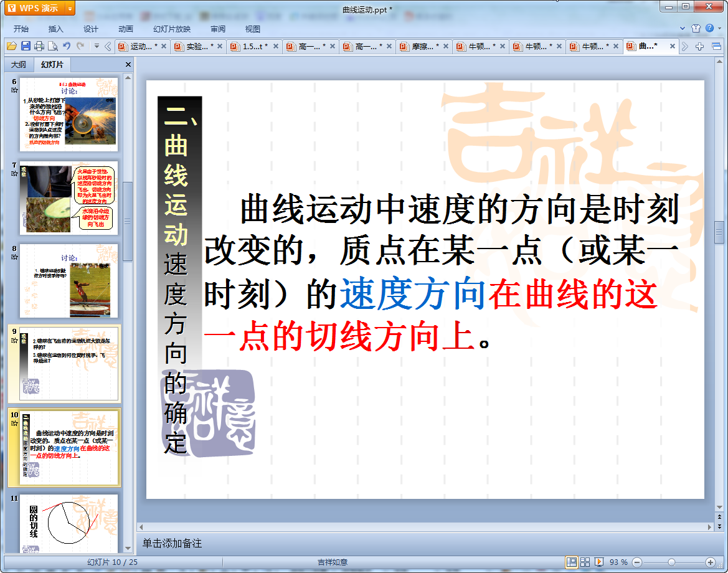Start slideshow from status bar icon
The height and width of the screenshot is (573, 728).
599,562
